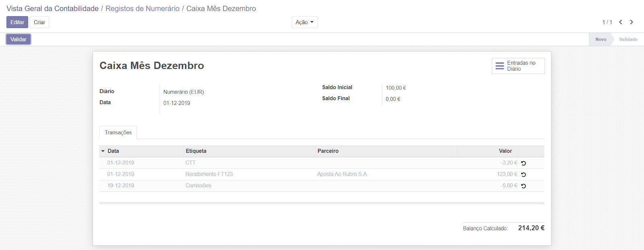Click the Editar button
The height and width of the screenshot is (250, 644).
pos(17,22)
